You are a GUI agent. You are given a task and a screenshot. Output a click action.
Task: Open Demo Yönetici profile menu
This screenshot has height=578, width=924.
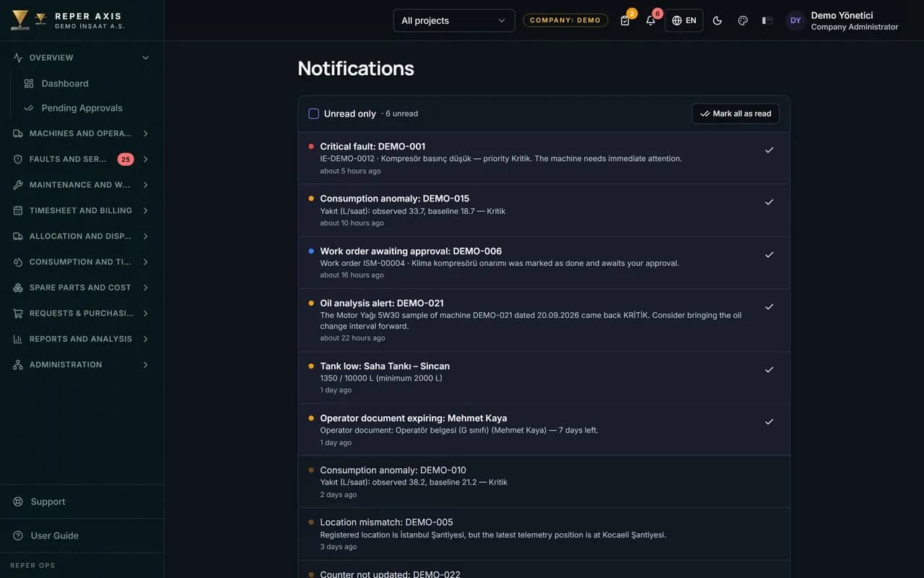(x=842, y=20)
